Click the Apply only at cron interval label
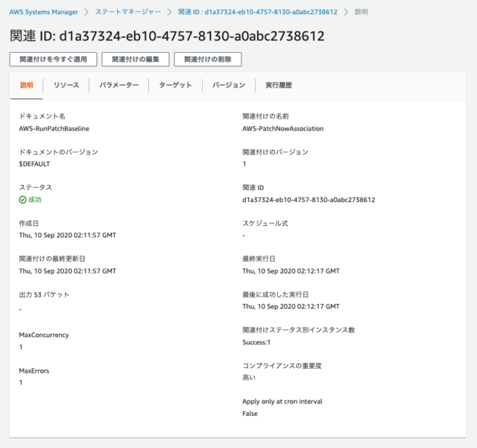The height and width of the screenshot is (448, 477). [x=282, y=402]
